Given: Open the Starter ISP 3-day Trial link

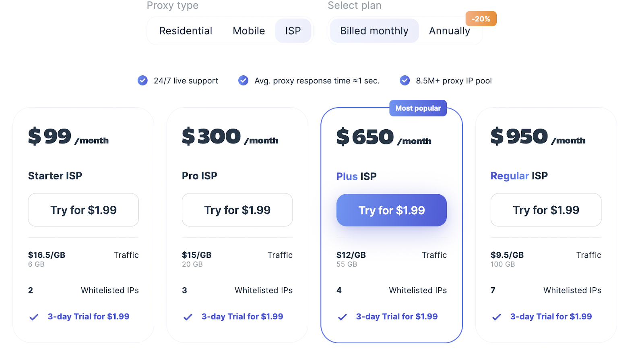Looking at the screenshot, I should pyautogui.click(x=89, y=317).
